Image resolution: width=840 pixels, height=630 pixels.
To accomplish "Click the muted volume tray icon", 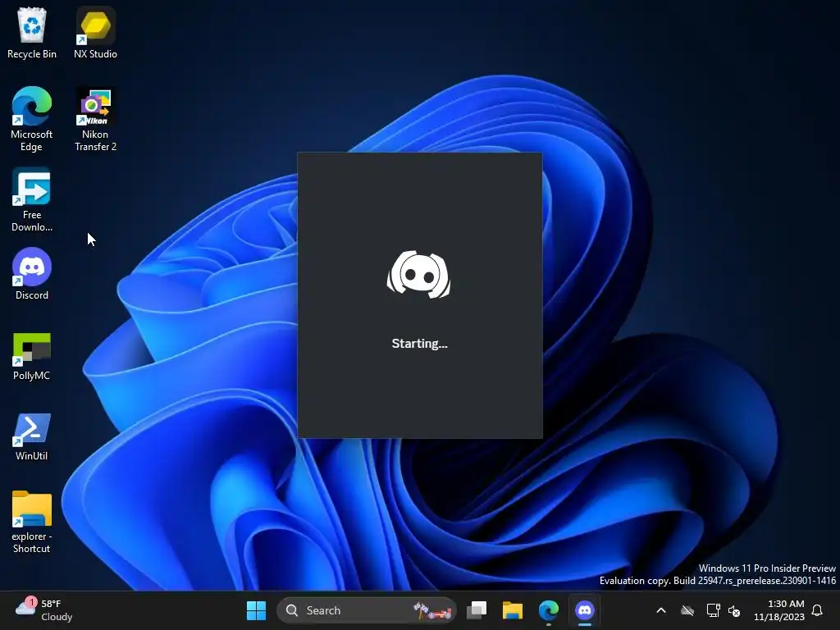I will coord(734,610).
